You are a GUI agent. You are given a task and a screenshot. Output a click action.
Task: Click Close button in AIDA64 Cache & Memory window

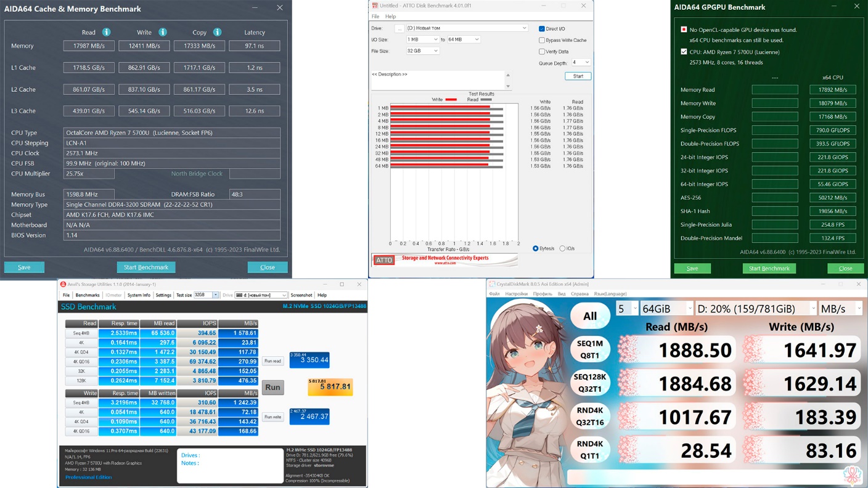tap(268, 267)
